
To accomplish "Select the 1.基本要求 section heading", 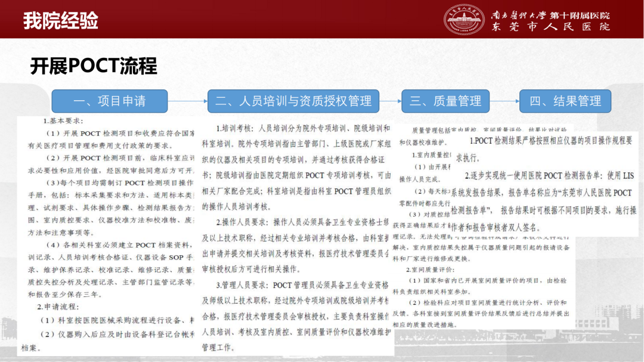I will (66, 121).
